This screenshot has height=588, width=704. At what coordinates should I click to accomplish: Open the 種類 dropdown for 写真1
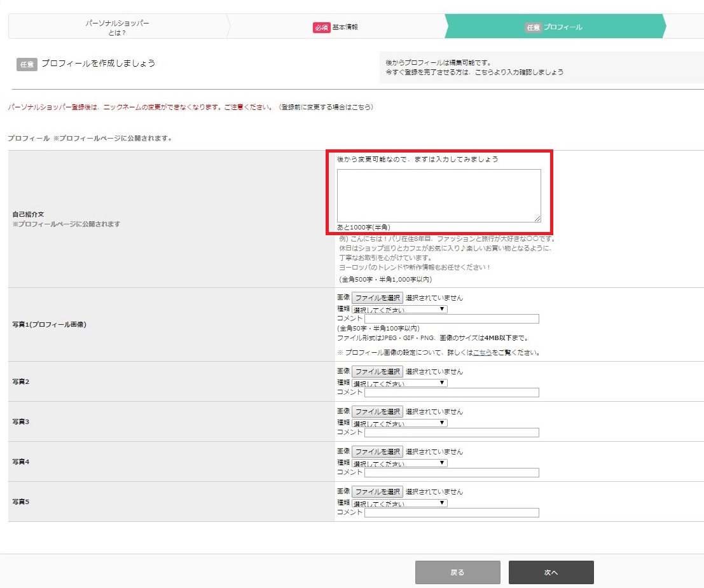[x=399, y=309]
